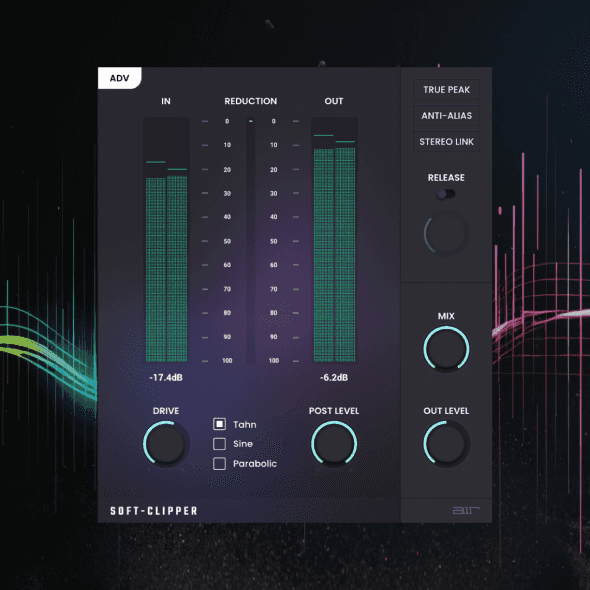
Task: Click the -17.4dB input readout
Action: click(166, 377)
